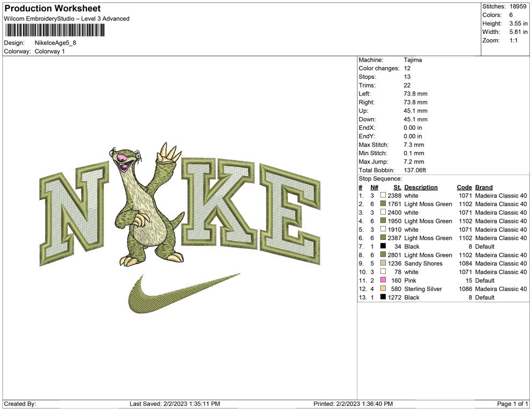Click the Width value '5.81 in'
Image resolution: width=532 pixels, height=409 pixels.
(x=518, y=32)
